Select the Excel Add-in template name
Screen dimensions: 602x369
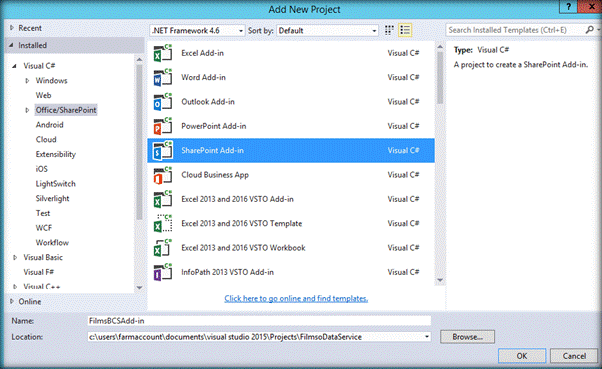(202, 53)
